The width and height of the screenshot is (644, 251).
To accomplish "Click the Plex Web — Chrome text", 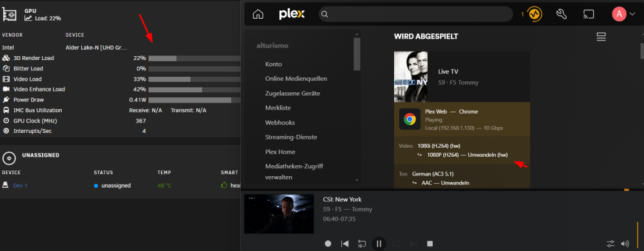I will pyautogui.click(x=451, y=112).
